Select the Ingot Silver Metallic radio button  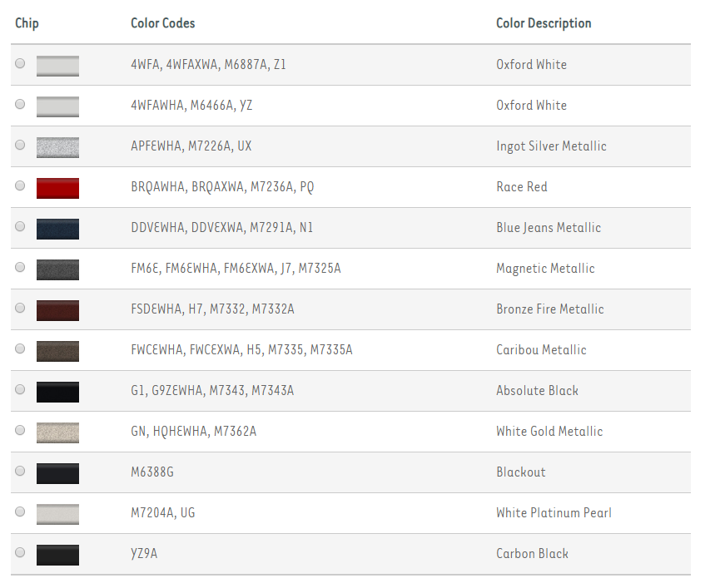click(19, 145)
